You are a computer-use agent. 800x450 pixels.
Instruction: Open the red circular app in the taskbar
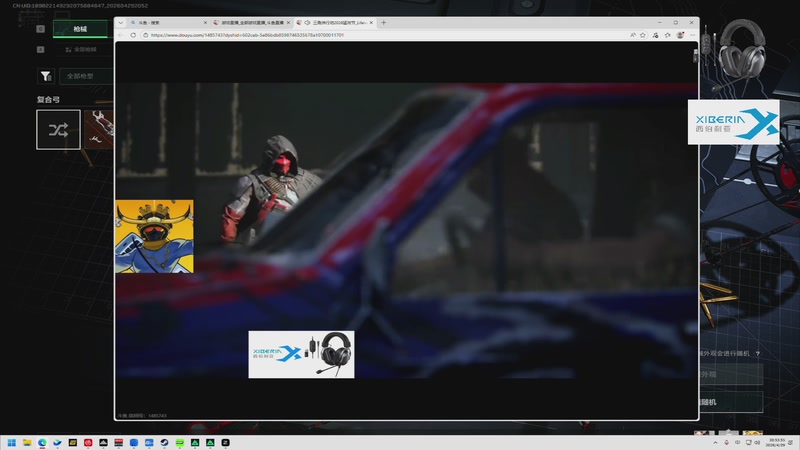[88, 442]
